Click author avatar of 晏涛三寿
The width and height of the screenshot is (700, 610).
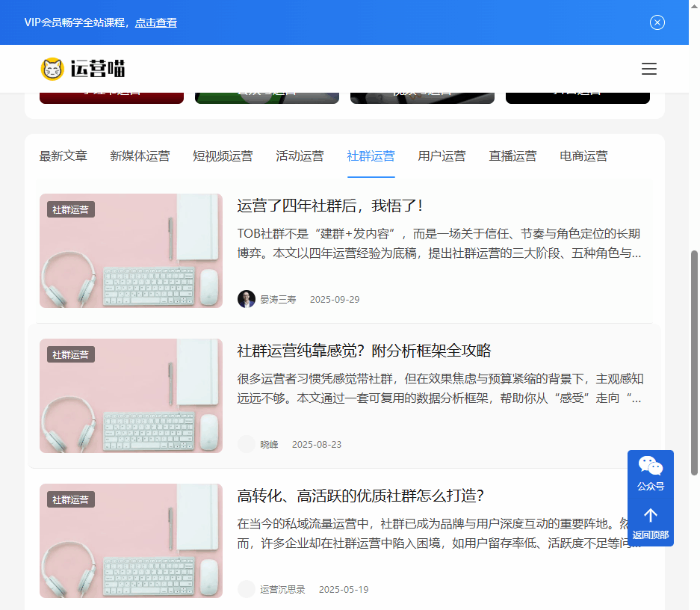[x=245, y=298]
